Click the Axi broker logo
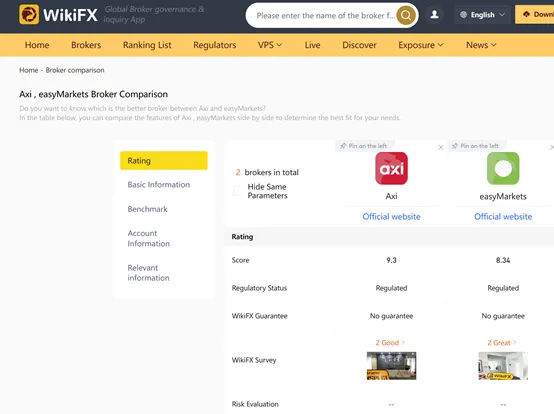Viewport: 554px width, 414px height. click(391, 168)
